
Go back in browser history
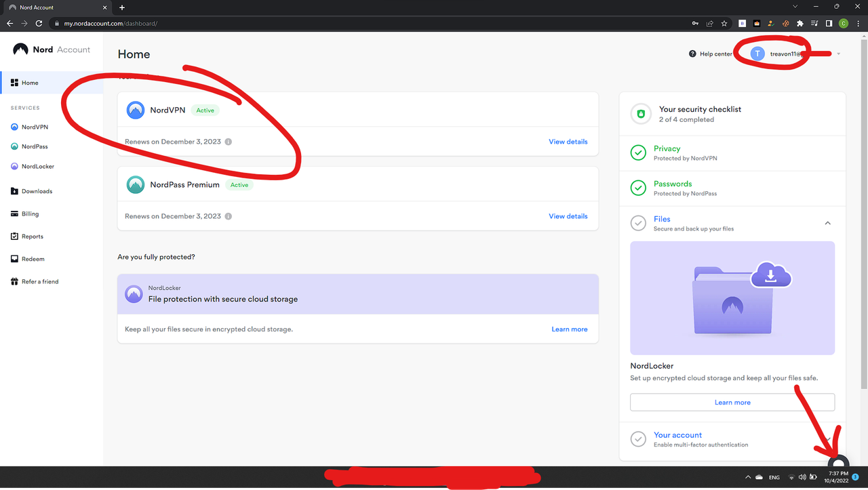point(9,23)
